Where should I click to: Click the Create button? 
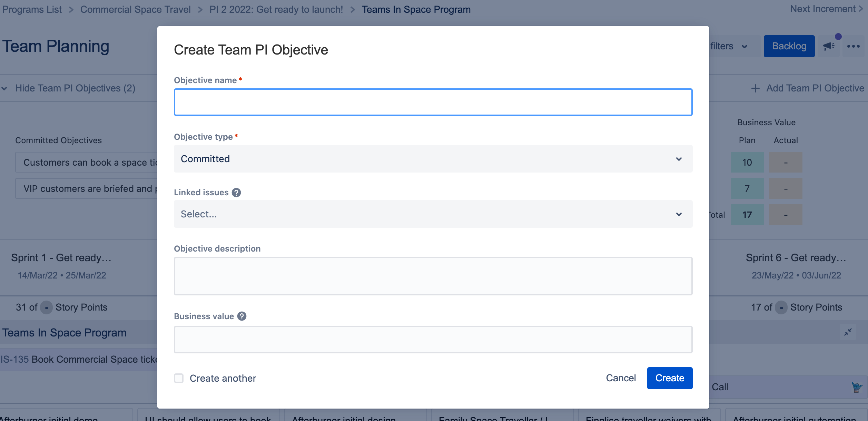(669, 378)
